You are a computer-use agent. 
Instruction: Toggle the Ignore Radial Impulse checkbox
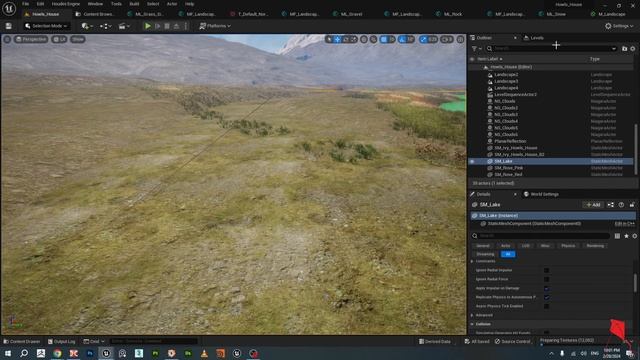pos(547,270)
